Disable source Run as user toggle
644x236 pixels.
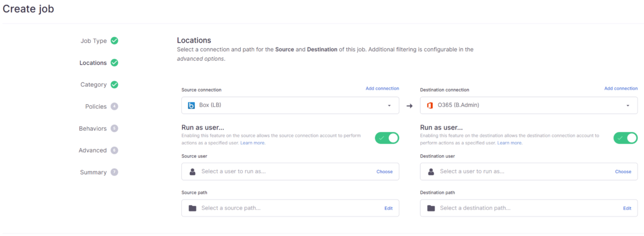coord(387,138)
